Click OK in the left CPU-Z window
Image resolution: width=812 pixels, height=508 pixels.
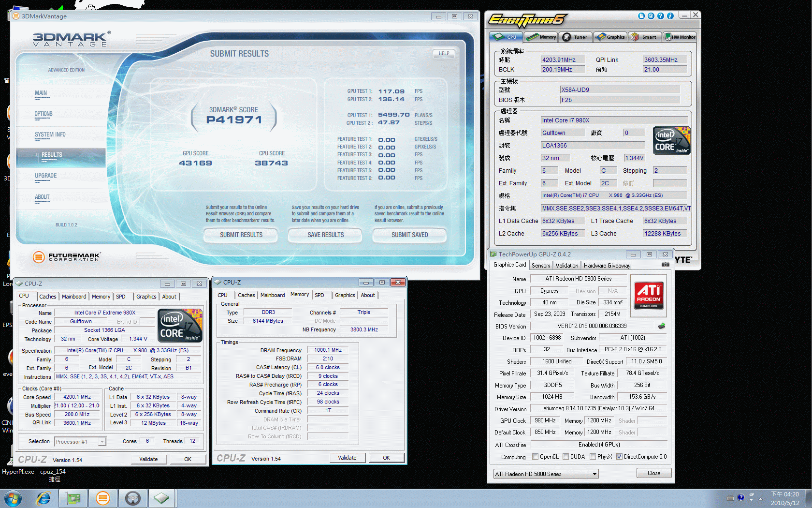tap(188, 459)
